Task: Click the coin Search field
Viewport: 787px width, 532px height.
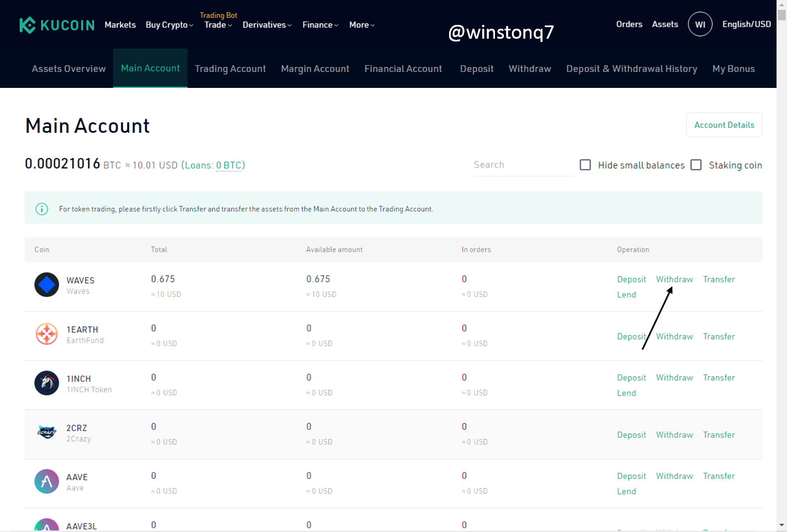Action: [524, 165]
